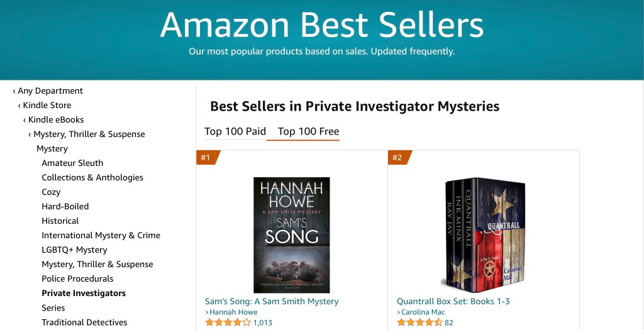
Task: View author Carolina Mac's page
Action: 423,312
